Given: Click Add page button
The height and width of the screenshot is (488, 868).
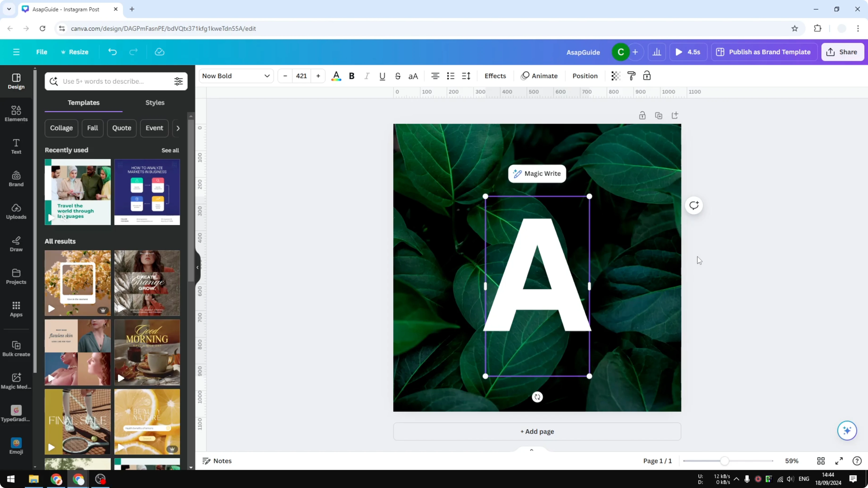Looking at the screenshot, I should (537, 431).
